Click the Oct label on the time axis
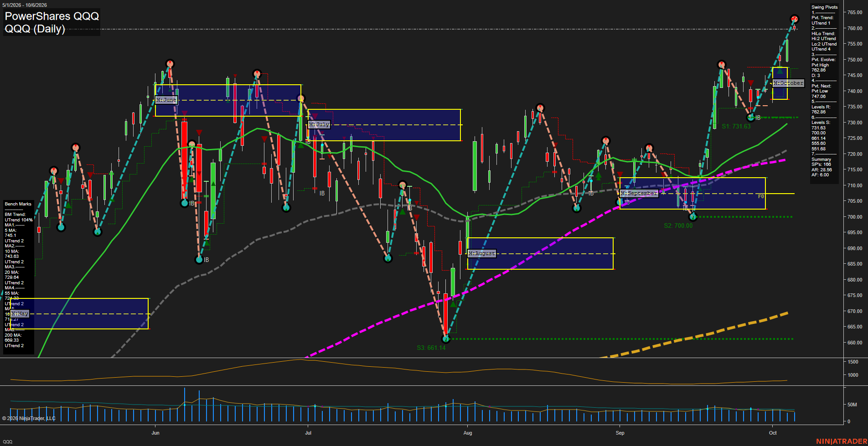868x446 pixels. click(x=773, y=433)
